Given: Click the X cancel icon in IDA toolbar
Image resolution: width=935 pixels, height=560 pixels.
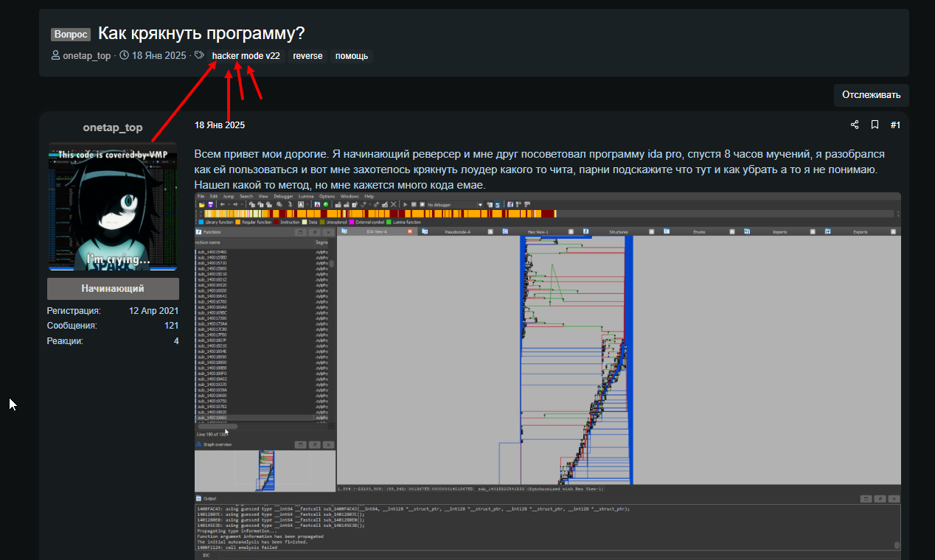Looking at the screenshot, I should 393,205.
